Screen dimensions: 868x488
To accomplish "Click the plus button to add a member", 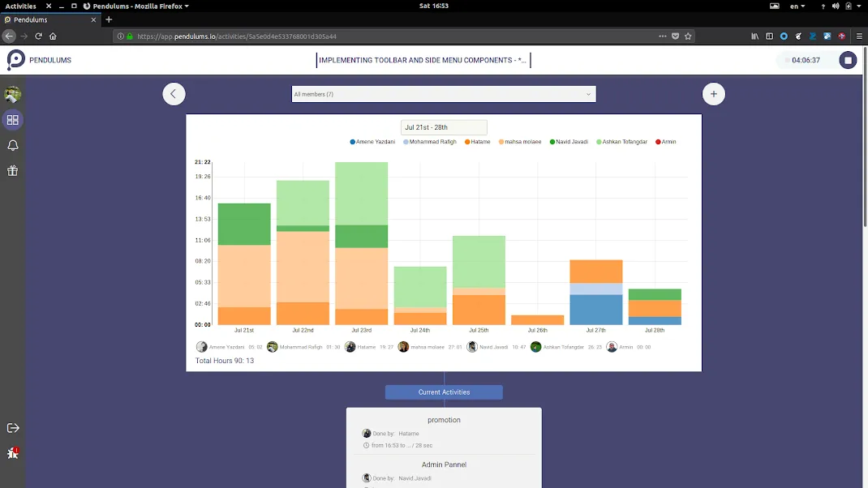I will (x=713, y=93).
